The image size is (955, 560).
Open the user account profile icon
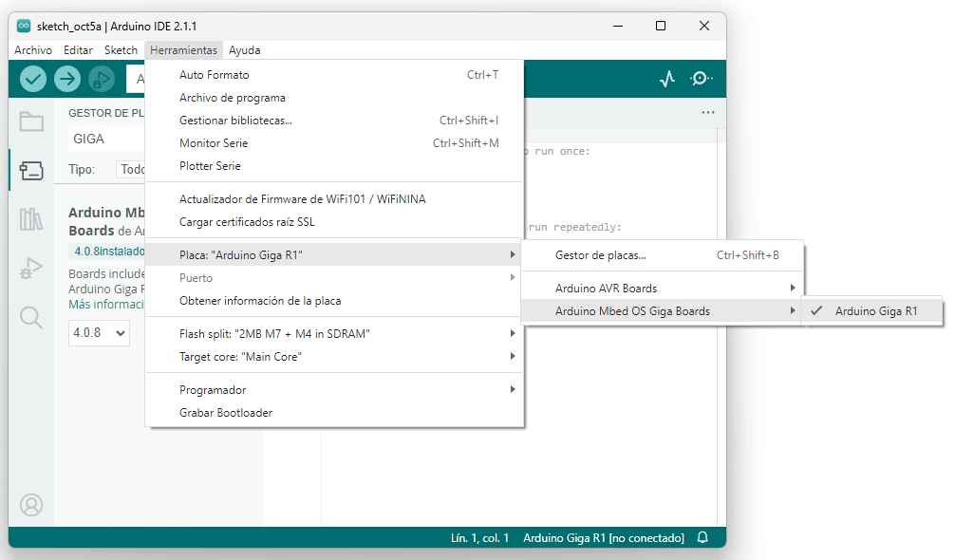(31, 505)
